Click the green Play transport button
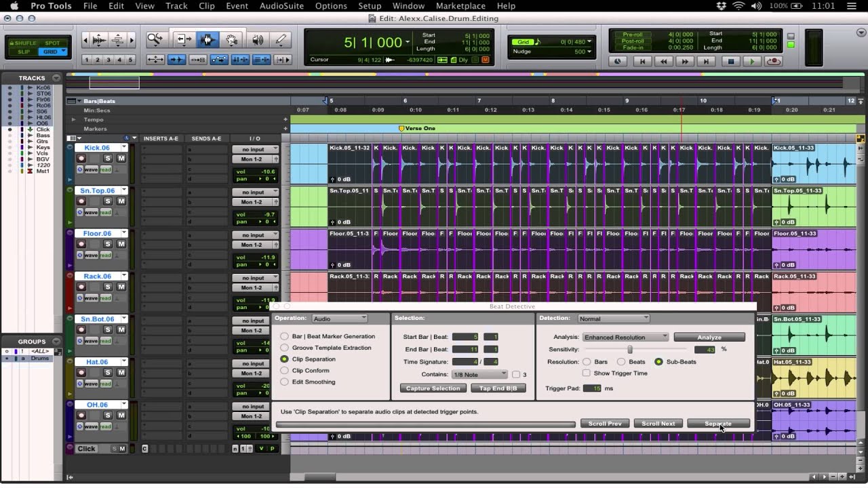The width and height of the screenshot is (868, 488). [751, 61]
